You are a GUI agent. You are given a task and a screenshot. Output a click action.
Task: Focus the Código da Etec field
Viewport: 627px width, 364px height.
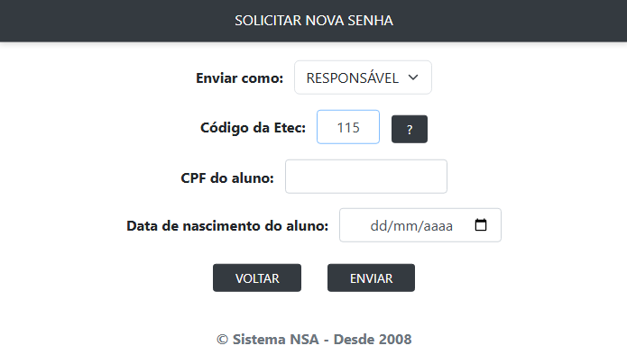[x=348, y=127]
